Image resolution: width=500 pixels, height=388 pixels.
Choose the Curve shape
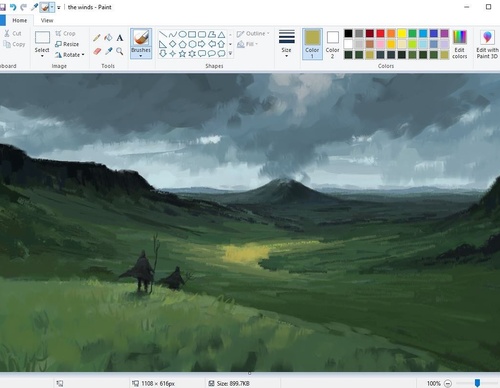coord(172,34)
